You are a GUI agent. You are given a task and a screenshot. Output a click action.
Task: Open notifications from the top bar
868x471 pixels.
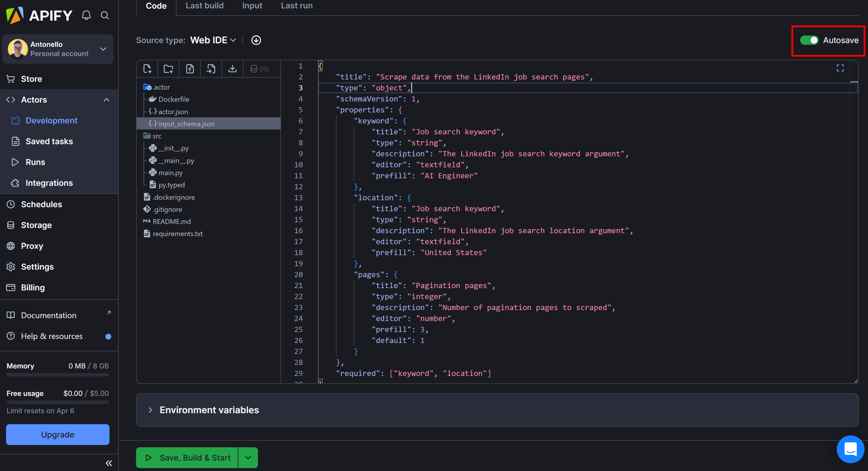pyautogui.click(x=86, y=15)
